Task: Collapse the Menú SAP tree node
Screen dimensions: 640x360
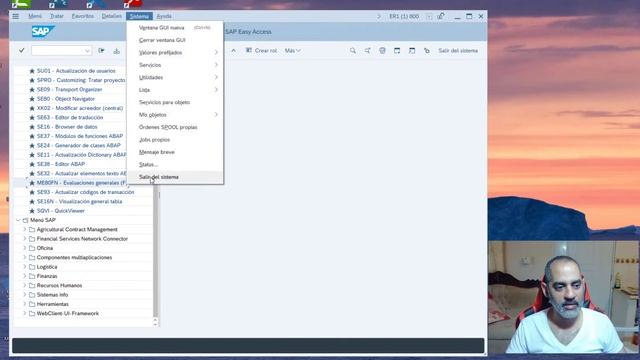Action: coord(18,220)
